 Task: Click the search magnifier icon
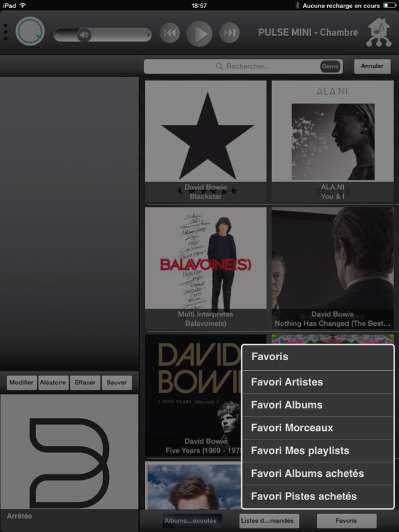coord(220,66)
